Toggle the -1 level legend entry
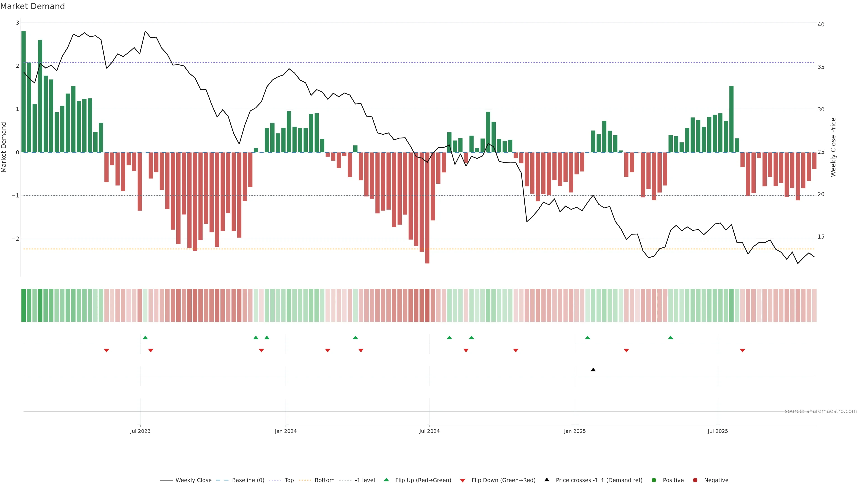This screenshot has width=868, height=488. pyautogui.click(x=365, y=480)
